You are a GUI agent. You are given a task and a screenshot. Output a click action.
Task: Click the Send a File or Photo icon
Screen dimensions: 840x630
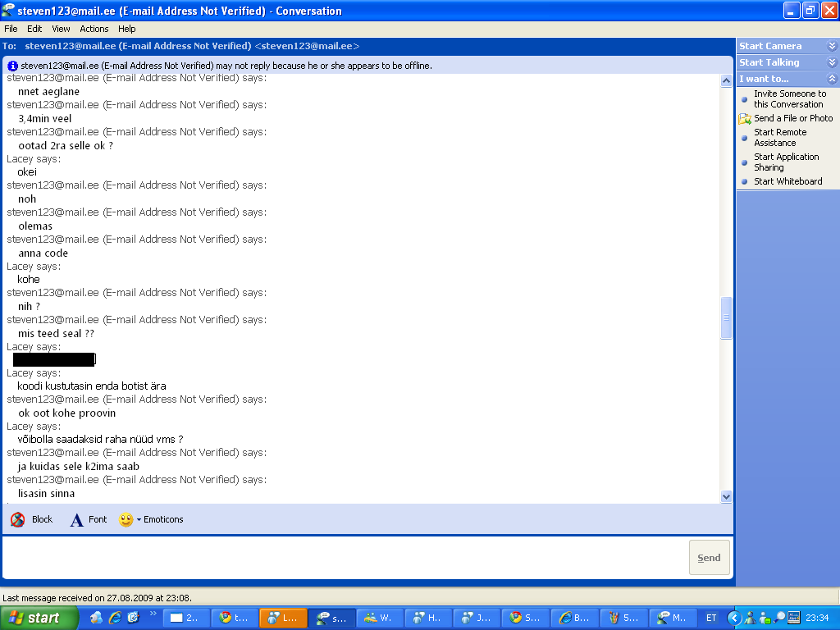coord(745,119)
